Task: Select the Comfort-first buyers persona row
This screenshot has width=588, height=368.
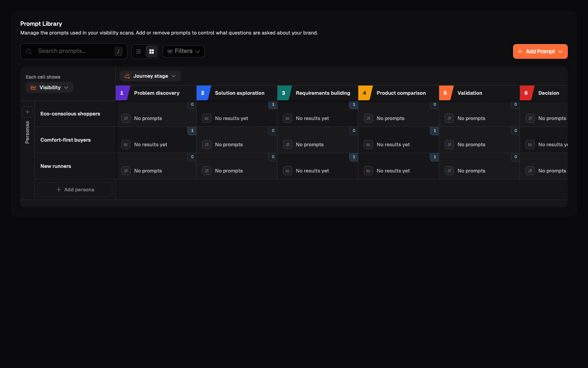Action: pyautogui.click(x=75, y=140)
